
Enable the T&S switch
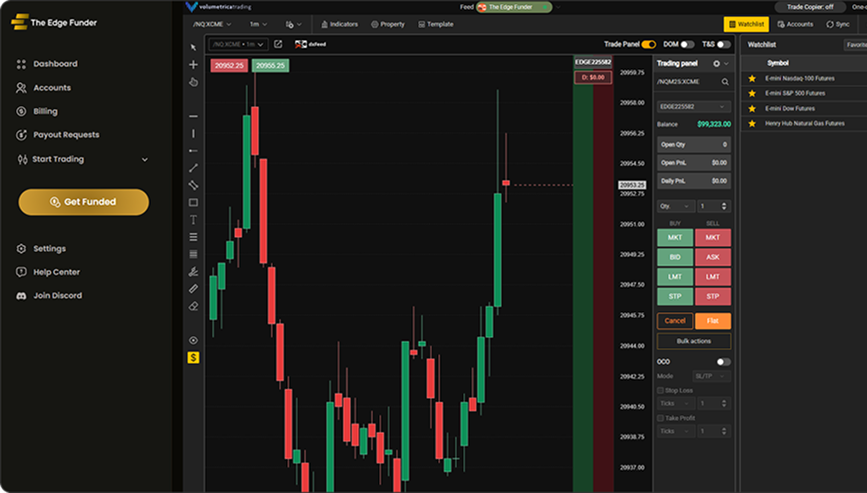(724, 44)
